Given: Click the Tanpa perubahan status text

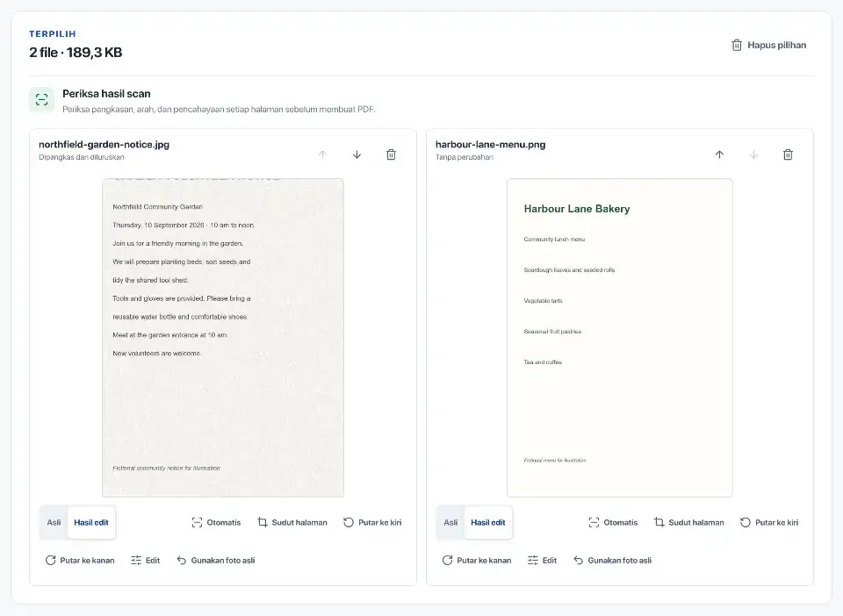Looking at the screenshot, I should point(464,157).
